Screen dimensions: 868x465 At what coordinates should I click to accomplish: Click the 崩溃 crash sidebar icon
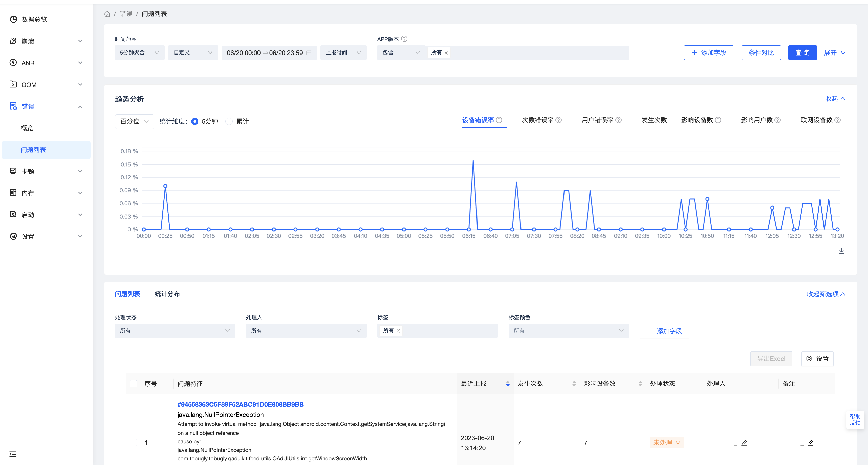(13, 41)
